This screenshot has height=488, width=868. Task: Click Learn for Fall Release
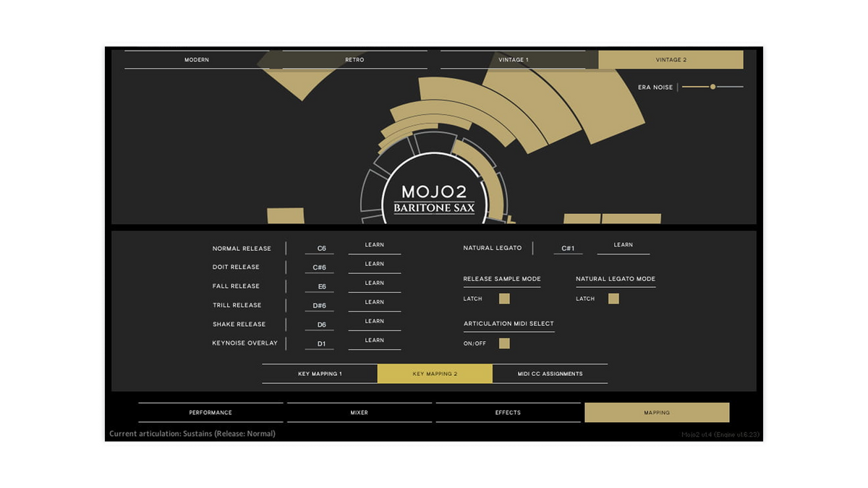pos(375,283)
